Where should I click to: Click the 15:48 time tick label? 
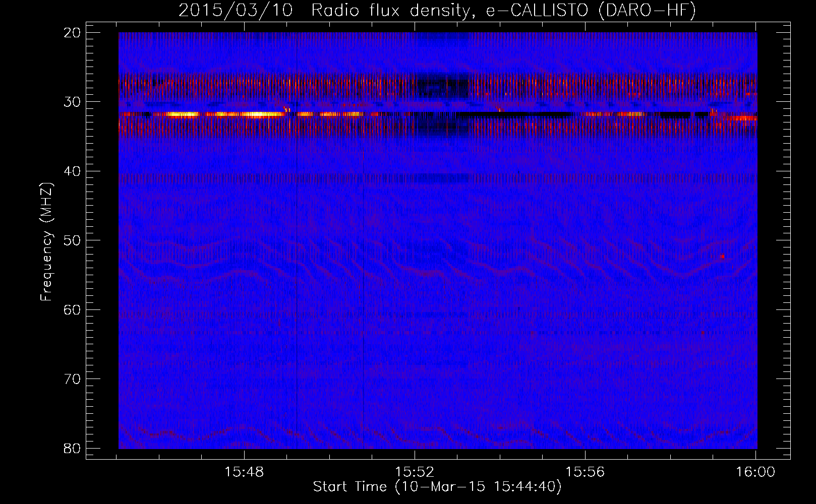point(244,472)
